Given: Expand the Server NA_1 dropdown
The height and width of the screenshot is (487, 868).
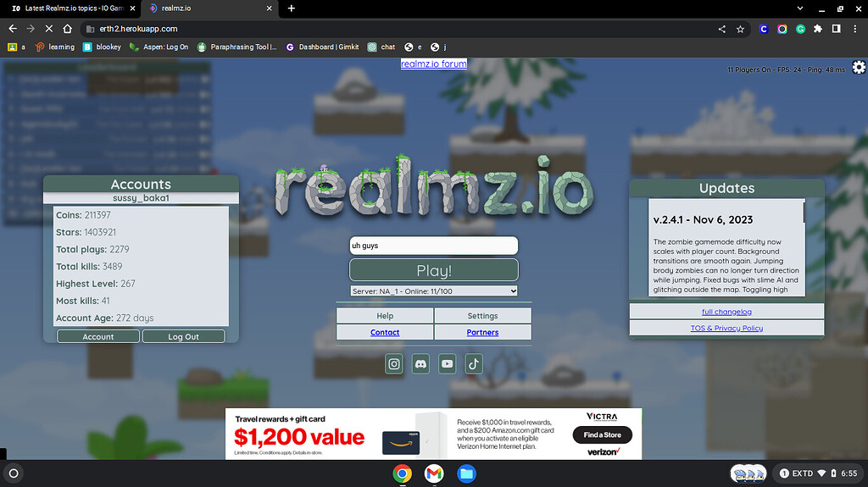Looking at the screenshot, I should tap(434, 291).
